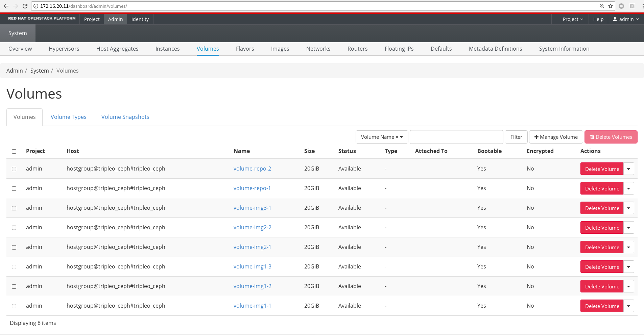The width and height of the screenshot is (644, 335).
Task: Expand actions dropdown for volume-repo-2
Action: pos(628,169)
